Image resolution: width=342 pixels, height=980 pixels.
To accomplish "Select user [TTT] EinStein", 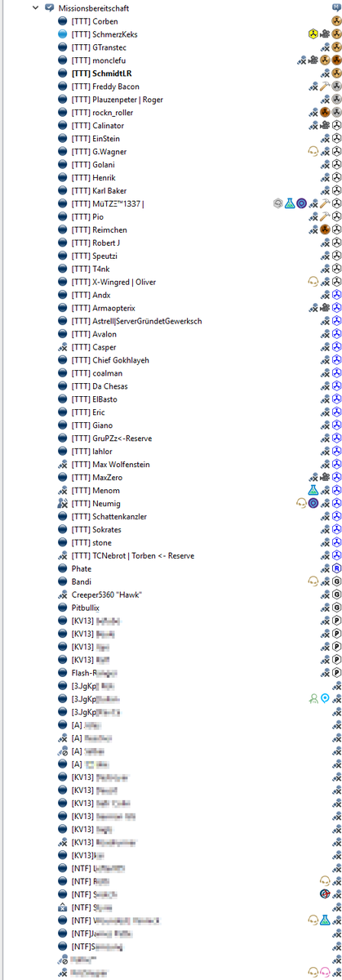I will point(95,139).
